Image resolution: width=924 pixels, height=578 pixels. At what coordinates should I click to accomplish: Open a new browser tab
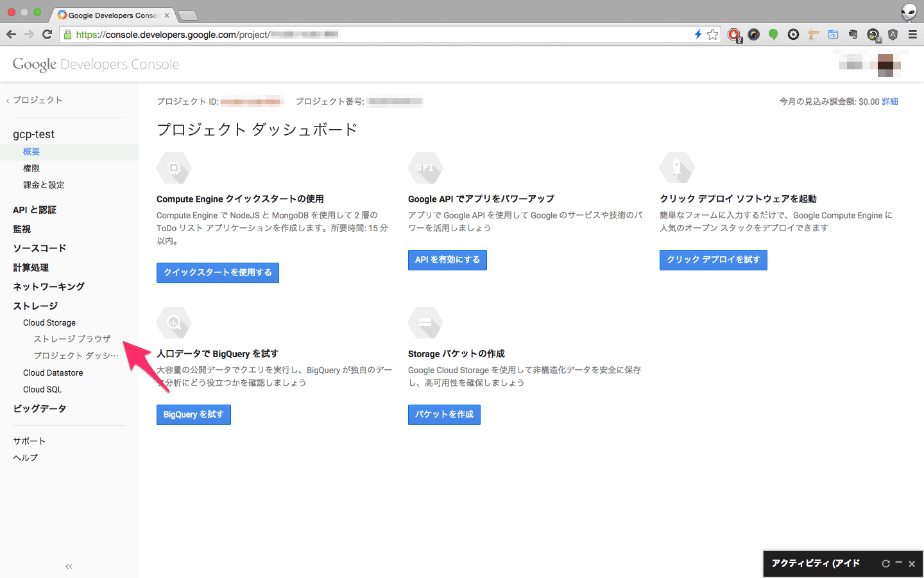point(187,15)
